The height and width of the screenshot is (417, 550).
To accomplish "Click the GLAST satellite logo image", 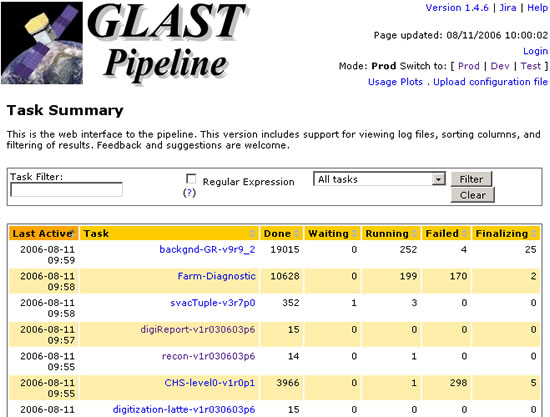I will pos(42,43).
